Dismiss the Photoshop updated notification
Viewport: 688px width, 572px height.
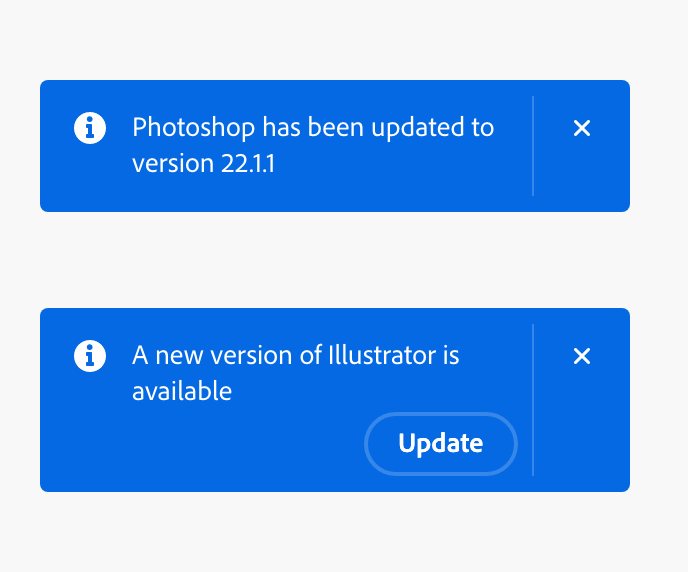tap(582, 128)
